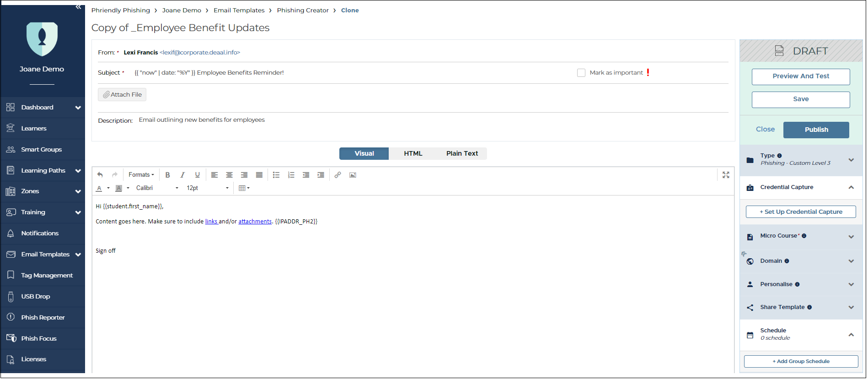Viewport: 868px width, 380px height.
Task: Click the info icon next to Type
Action: coord(780,156)
